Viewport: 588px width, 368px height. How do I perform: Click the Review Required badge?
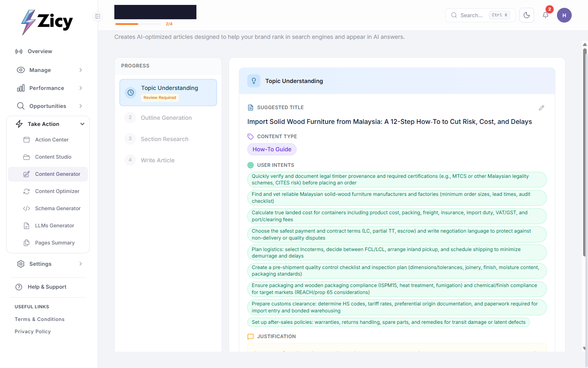click(160, 98)
